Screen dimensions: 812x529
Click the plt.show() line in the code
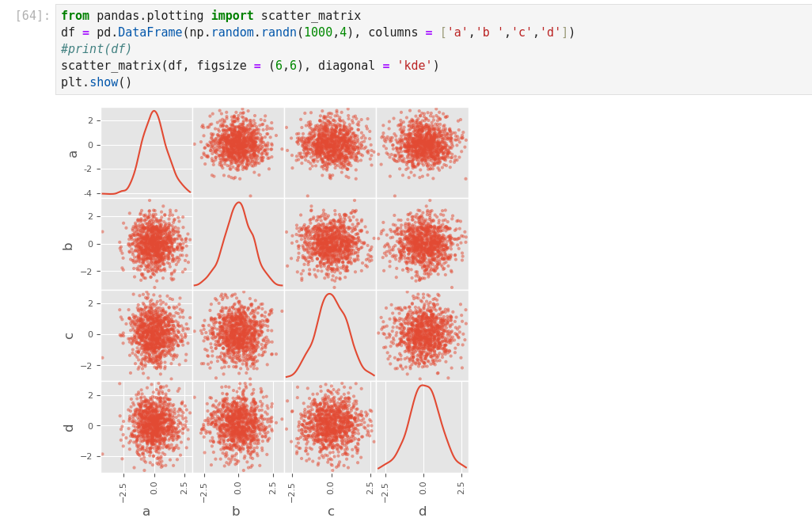click(96, 82)
